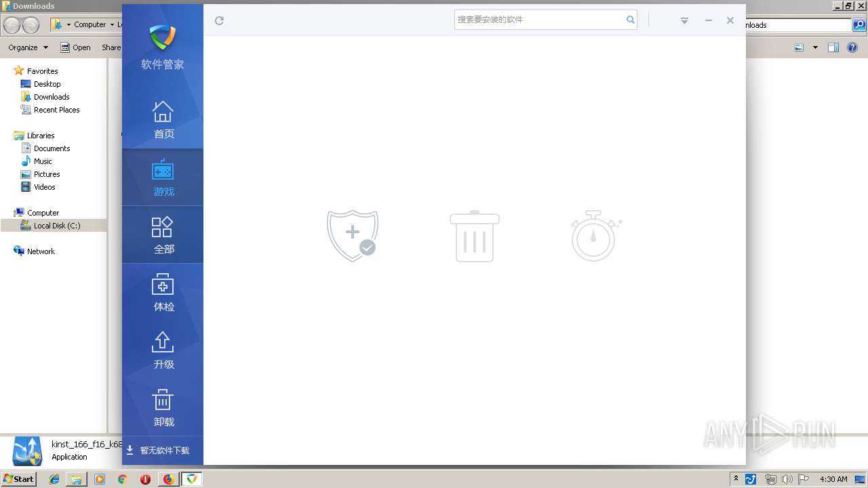This screenshot has width=868, height=488.
Task: Click the stopwatch placeholder icon
Action: click(x=596, y=235)
